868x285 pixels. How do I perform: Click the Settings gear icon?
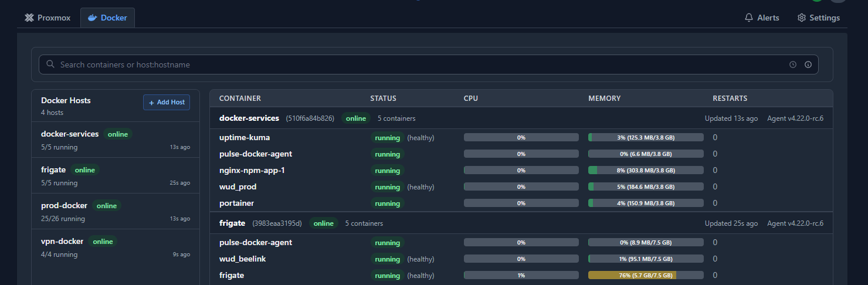coord(802,18)
